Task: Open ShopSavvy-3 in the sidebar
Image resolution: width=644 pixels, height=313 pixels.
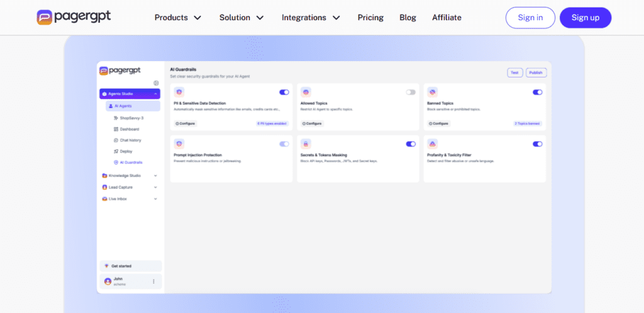Action: click(x=131, y=118)
